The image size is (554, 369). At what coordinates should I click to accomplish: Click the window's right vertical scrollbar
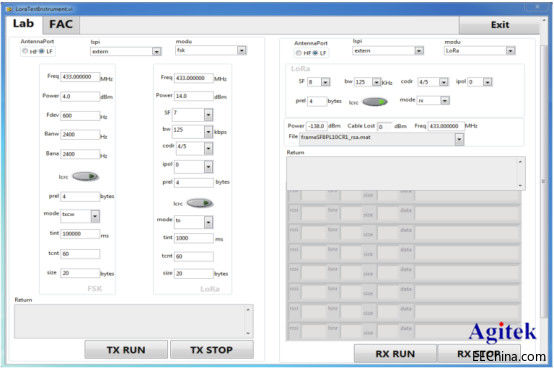pos(543,180)
